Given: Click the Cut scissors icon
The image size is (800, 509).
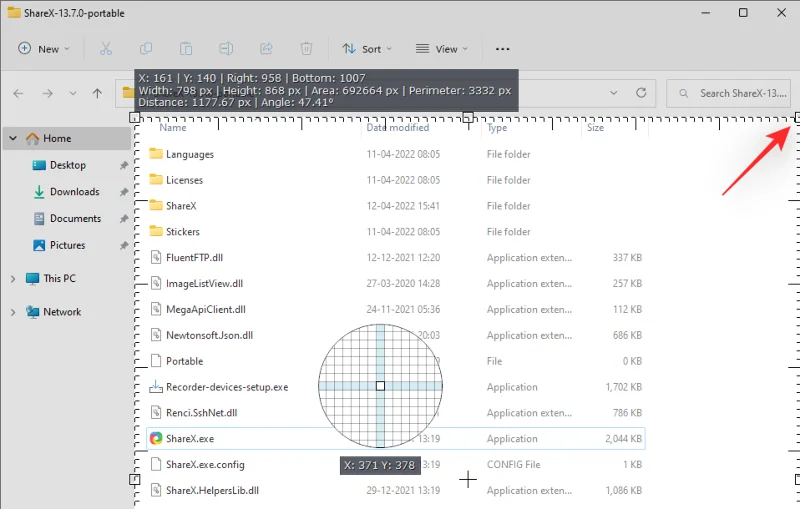Looking at the screenshot, I should click(106, 49).
